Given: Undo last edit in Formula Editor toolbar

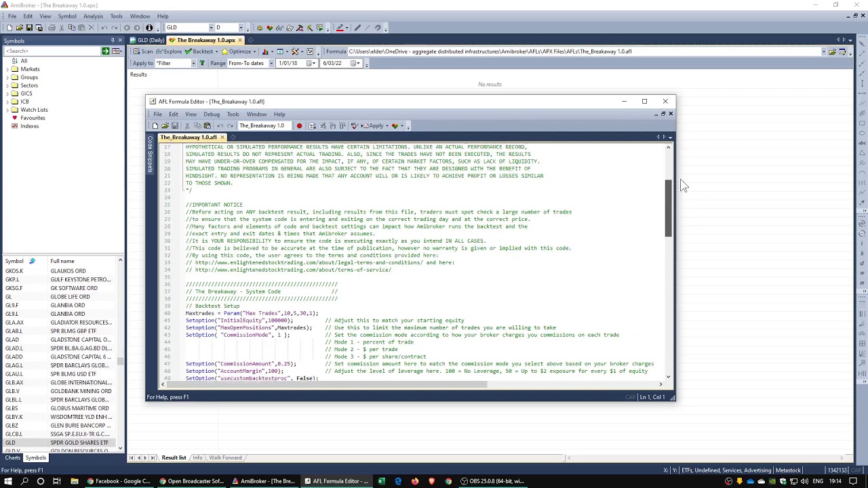Looking at the screenshot, I should point(220,126).
